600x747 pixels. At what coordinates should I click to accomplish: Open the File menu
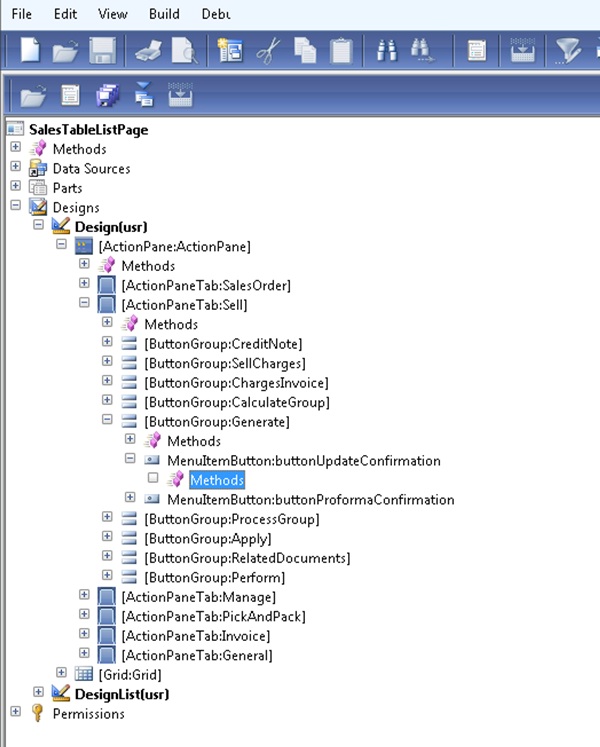pos(22,14)
